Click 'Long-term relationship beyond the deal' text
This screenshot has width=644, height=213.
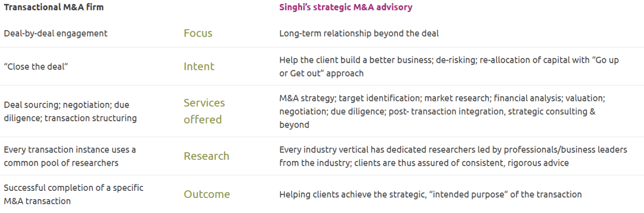click(x=359, y=34)
